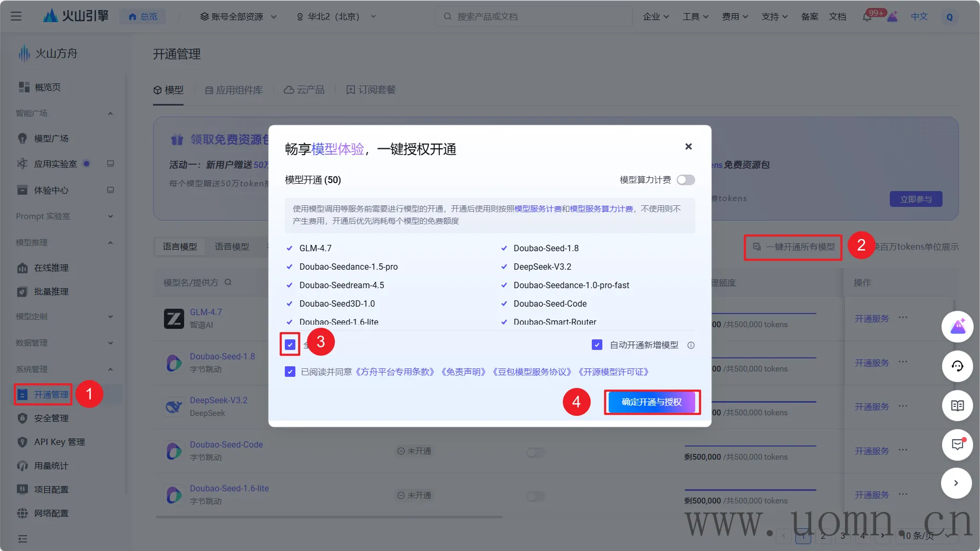Switch to the 应用组件库 tab
Screen dimensions: 980x551
click(x=234, y=90)
